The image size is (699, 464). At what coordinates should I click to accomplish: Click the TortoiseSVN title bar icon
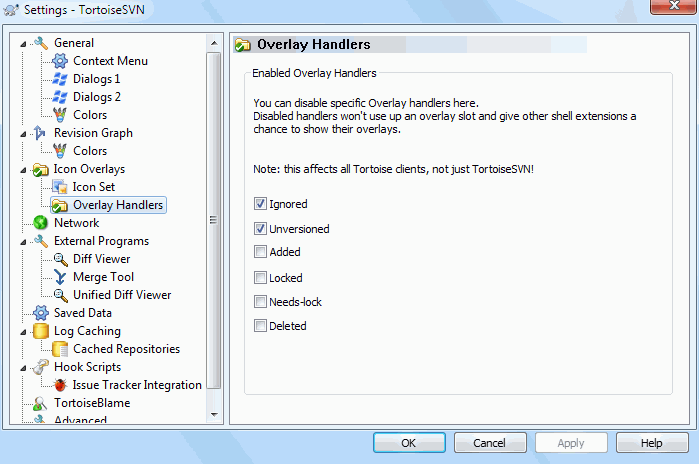(x=11, y=10)
